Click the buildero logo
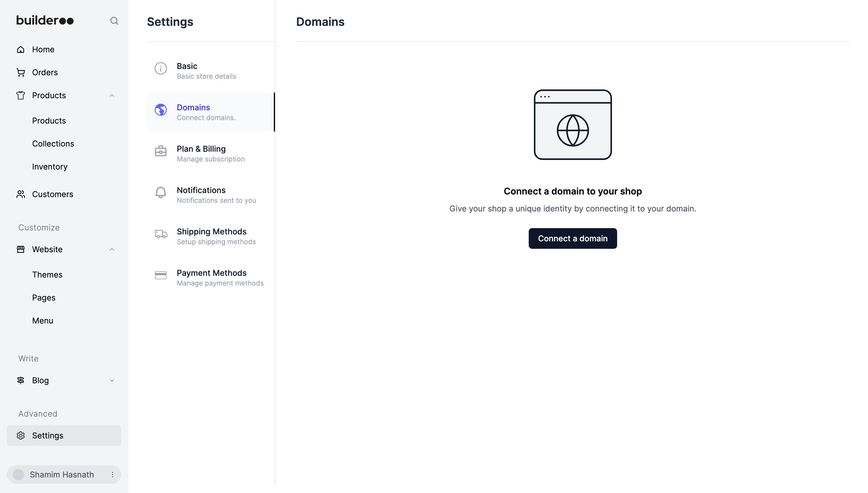Viewport: 868px width, 493px height. pyautogui.click(x=45, y=20)
